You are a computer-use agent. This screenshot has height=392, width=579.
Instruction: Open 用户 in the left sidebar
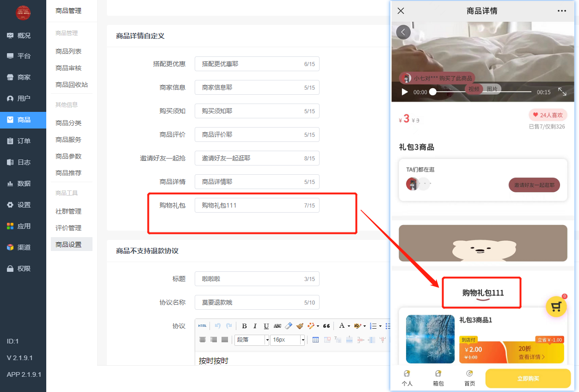point(23,98)
